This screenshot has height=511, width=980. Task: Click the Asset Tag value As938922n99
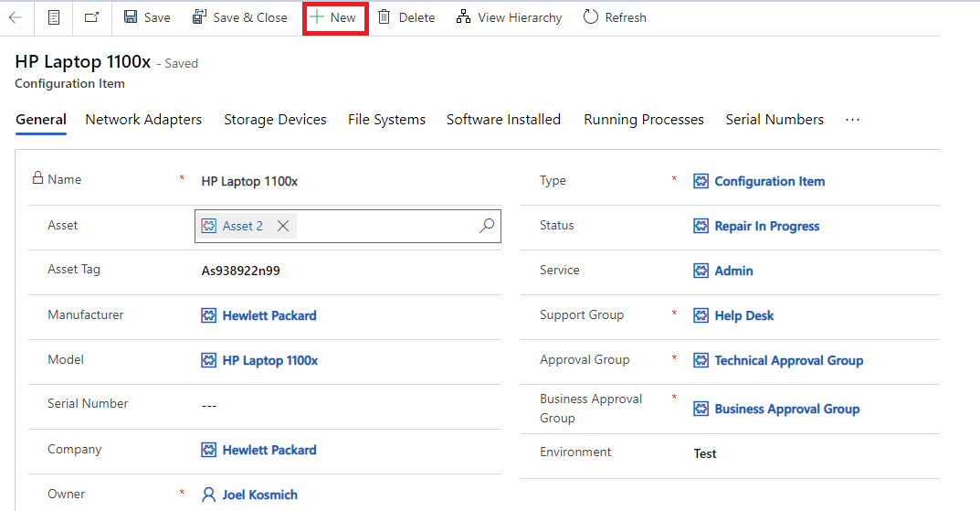pos(240,271)
